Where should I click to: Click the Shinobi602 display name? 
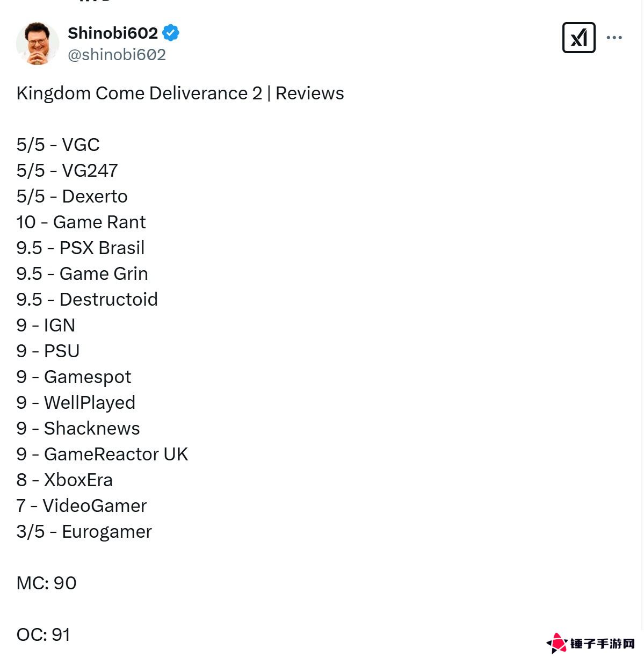pos(113,33)
